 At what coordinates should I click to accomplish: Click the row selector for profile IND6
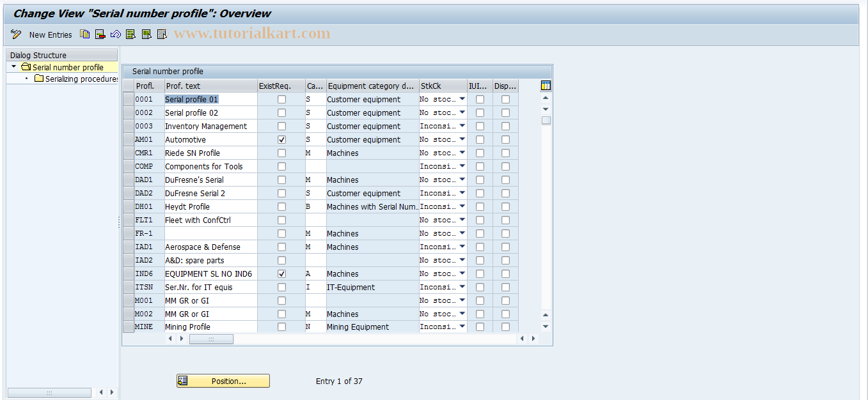pos(129,273)
